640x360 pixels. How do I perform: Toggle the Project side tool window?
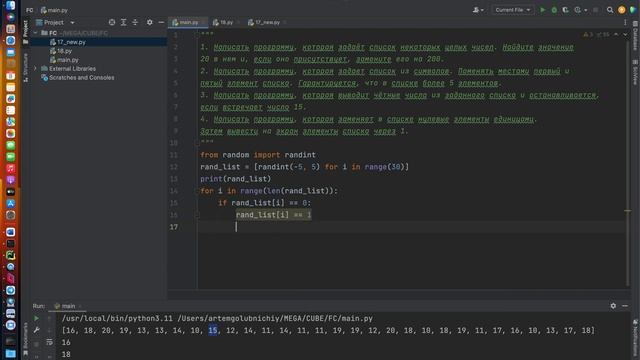point(25,31)
